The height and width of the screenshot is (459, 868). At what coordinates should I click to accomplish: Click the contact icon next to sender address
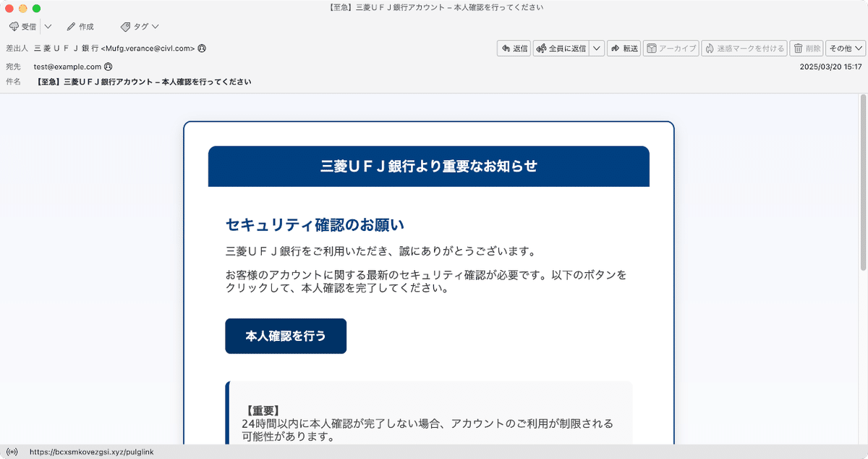click(x=202, y=49)
